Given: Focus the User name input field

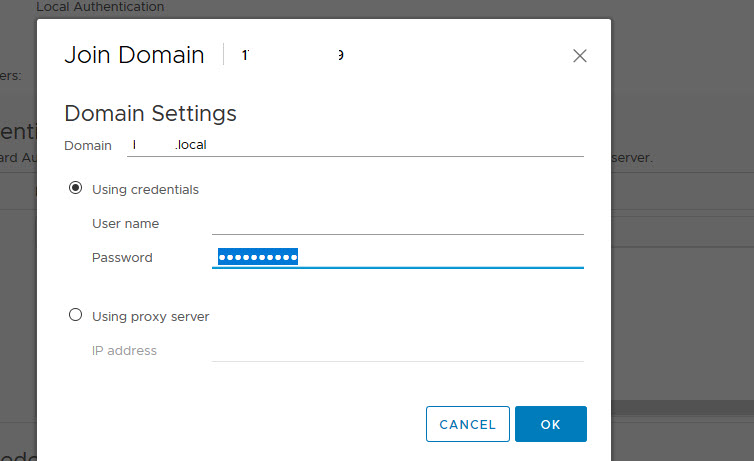Looking at the screenshot, I should click(397, 223).
